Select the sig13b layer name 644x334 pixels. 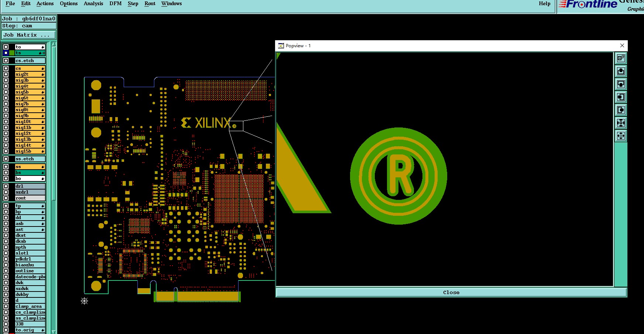coord(30,139)
